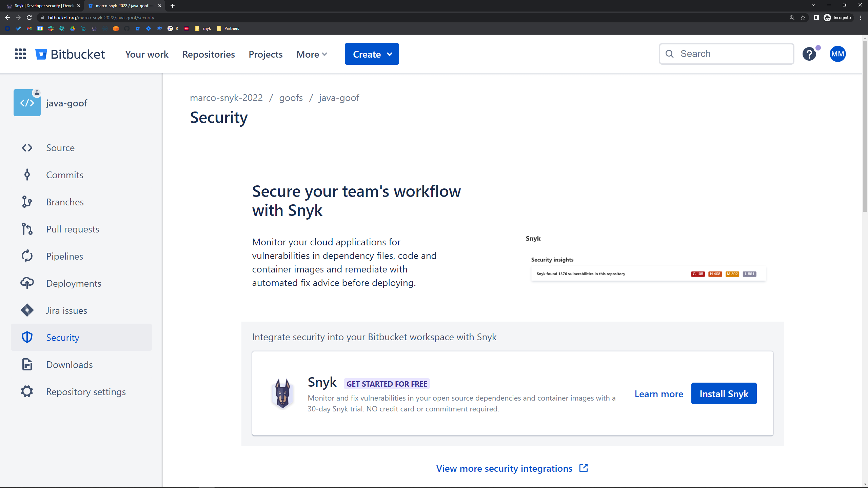Viewport: 868px width, 488px height.
Task: Click the Commits icon in sidebar
Action: [x=27, y=175]
